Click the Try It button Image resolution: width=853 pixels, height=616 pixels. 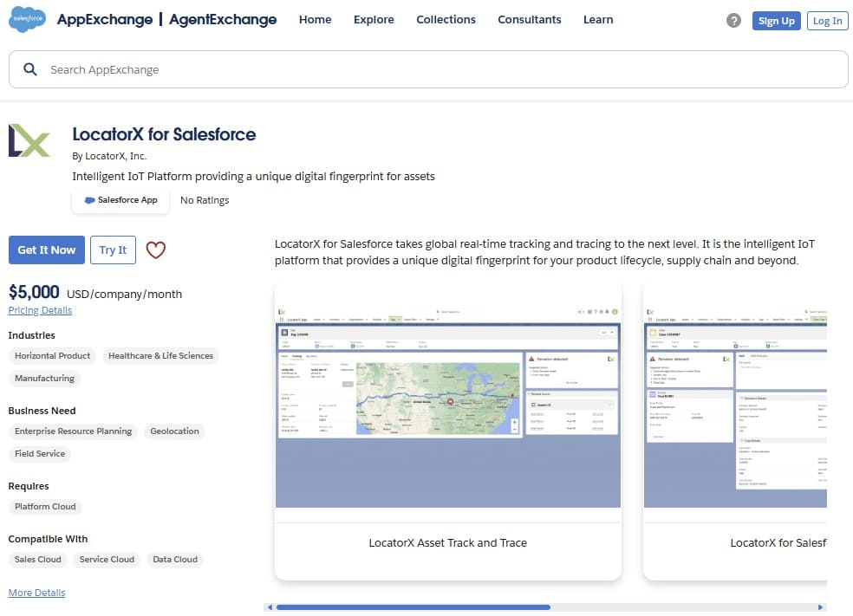pyautogui.click(x=113, y=250)
